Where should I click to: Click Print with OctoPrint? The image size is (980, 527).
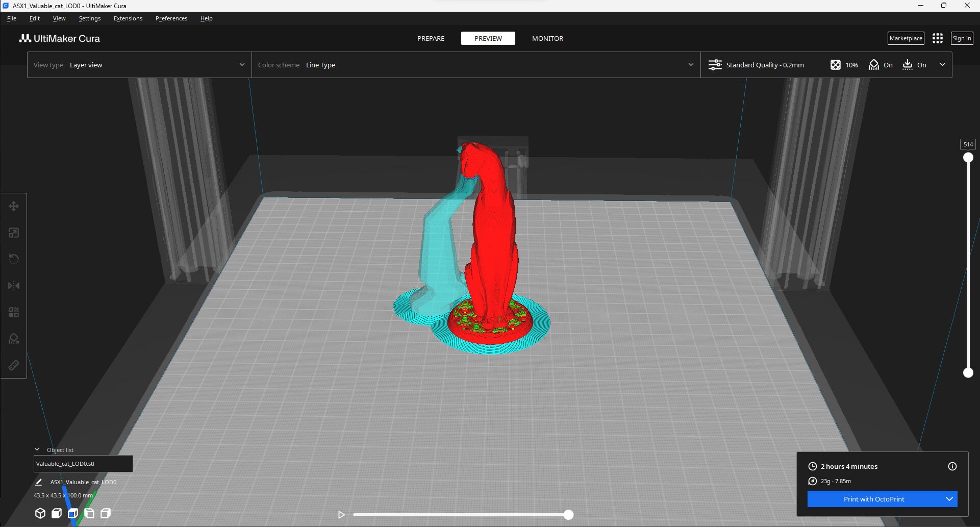click(x=874, y=499)
